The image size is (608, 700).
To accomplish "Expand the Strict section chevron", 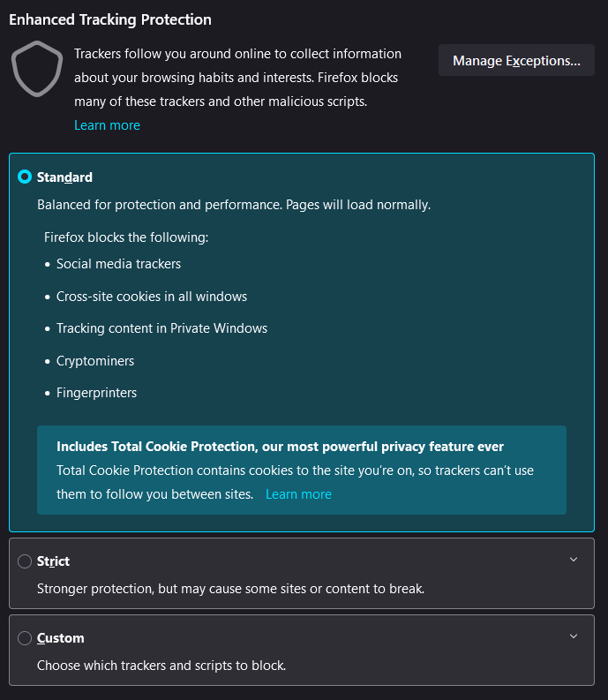I will (x=574, y=560).
